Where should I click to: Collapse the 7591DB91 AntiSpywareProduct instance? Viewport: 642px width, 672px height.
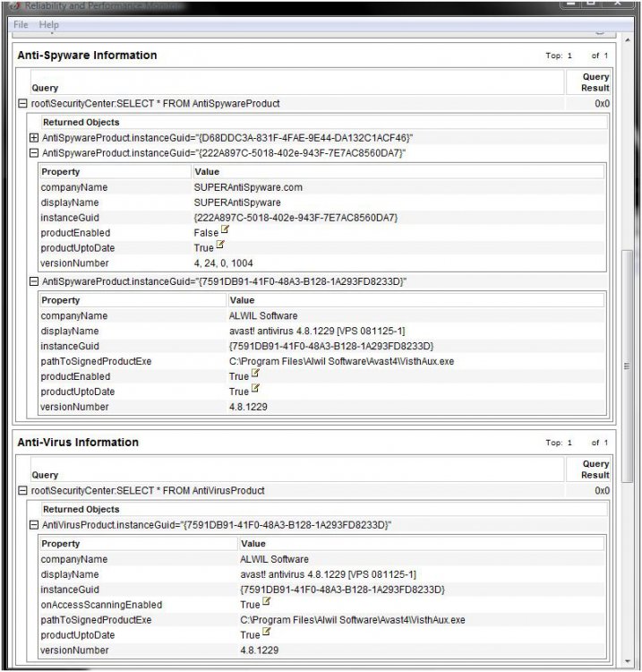point(34,281)
